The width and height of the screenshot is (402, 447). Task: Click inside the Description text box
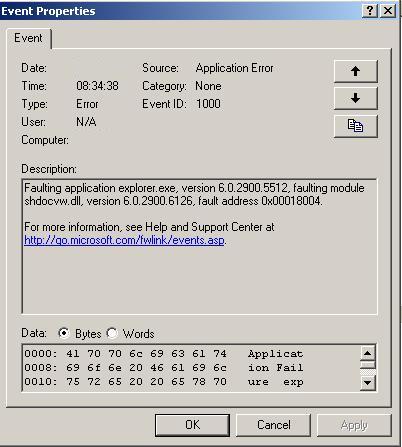click(x=200, y=247)
